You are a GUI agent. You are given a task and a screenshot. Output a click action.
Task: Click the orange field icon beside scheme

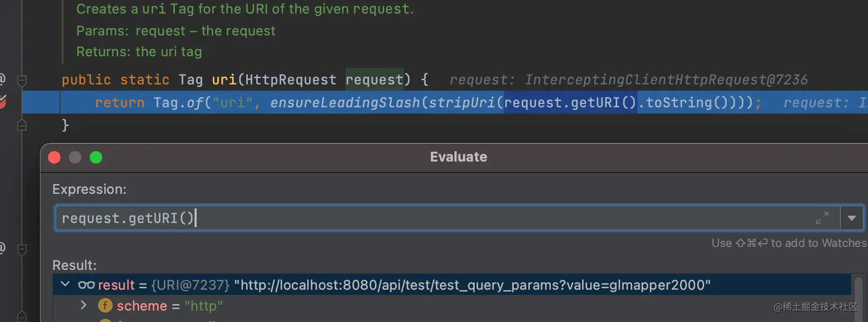point(105,306)
